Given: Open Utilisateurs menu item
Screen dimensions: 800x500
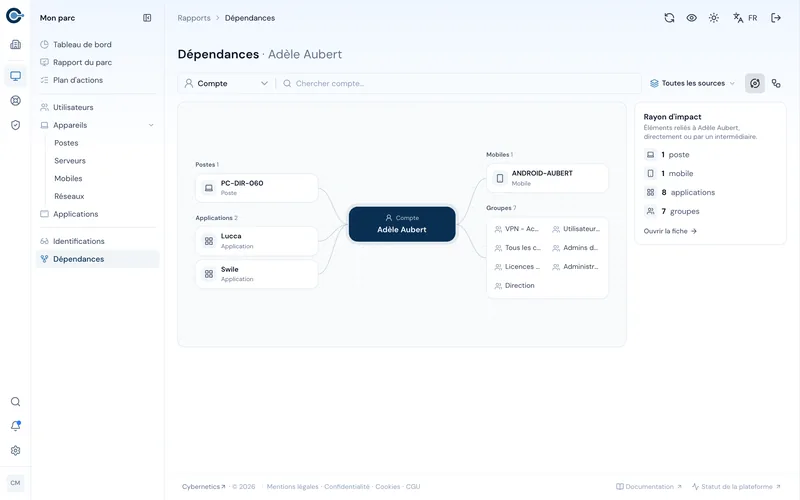Looking at the screenshot, I should click(97, 107).
